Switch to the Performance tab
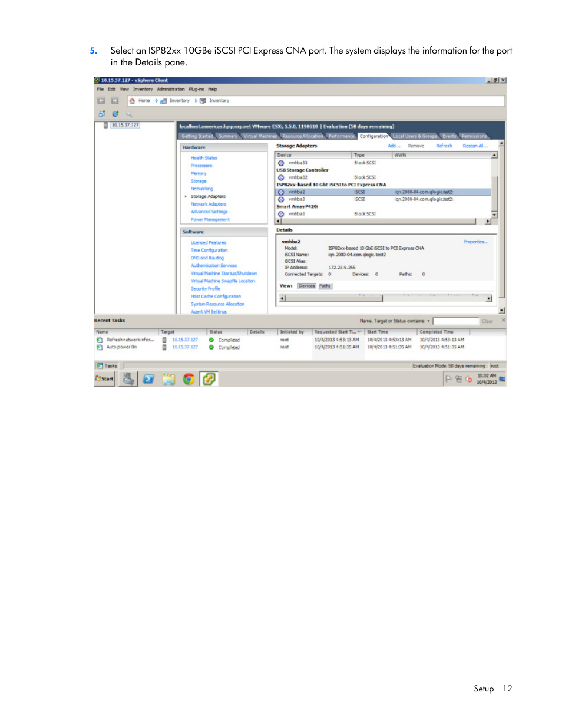The image size is (562, 728). pyautogui.click(x=342, y=136)
